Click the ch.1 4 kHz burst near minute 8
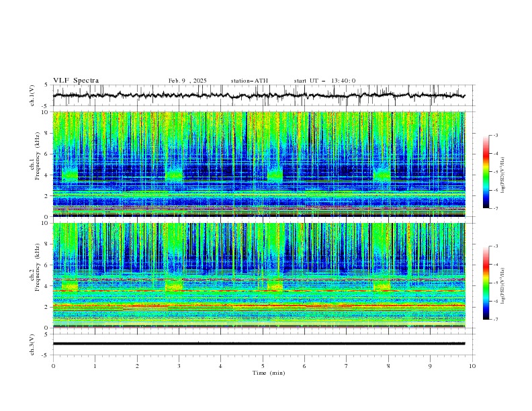532x411 pixels. coord(382,175)
